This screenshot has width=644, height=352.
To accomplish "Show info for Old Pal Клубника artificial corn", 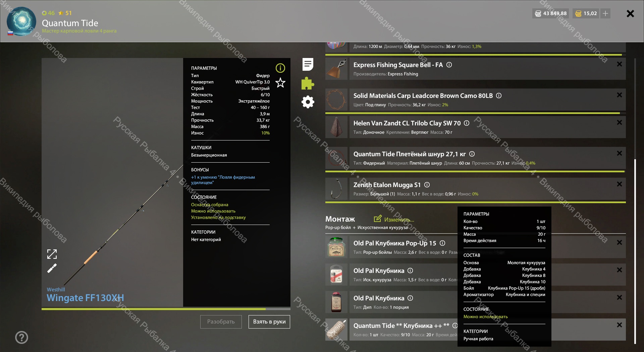I will click(410, 271).
